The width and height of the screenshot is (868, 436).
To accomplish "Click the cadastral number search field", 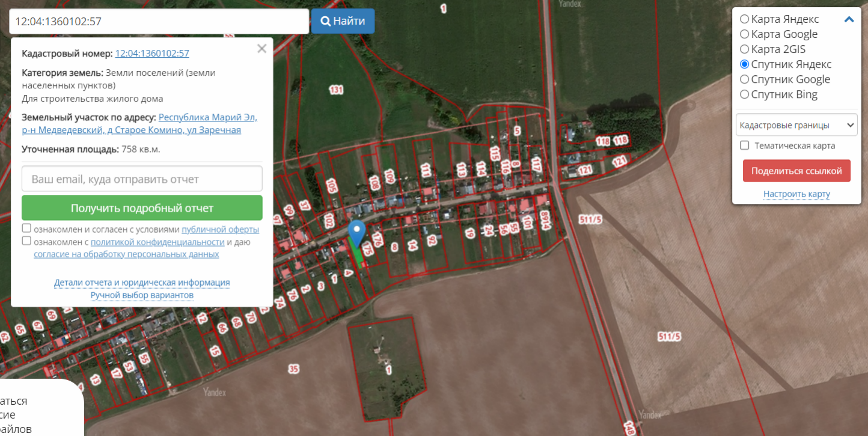I will [159, 21].
